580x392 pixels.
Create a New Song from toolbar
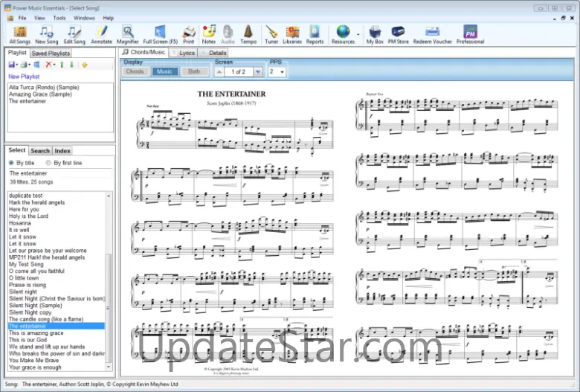pos(47,35)
